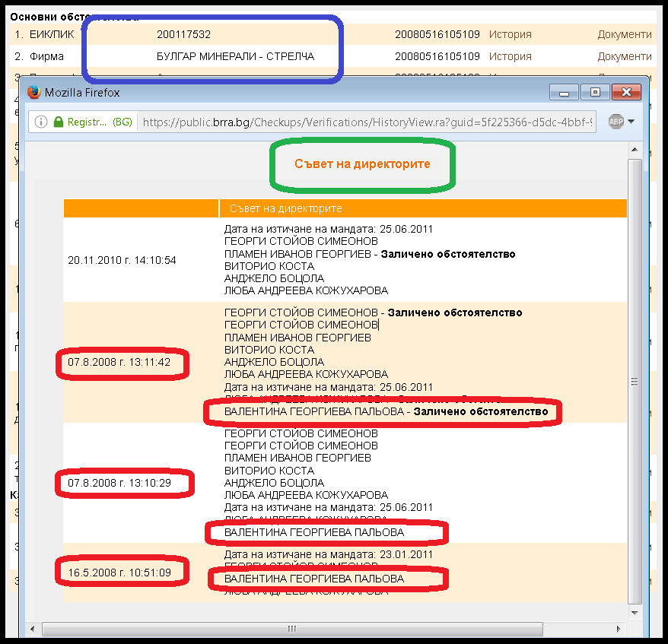Minimize the Mozilla Firefox popup window

pyautogui.click(x=565, y=92)
